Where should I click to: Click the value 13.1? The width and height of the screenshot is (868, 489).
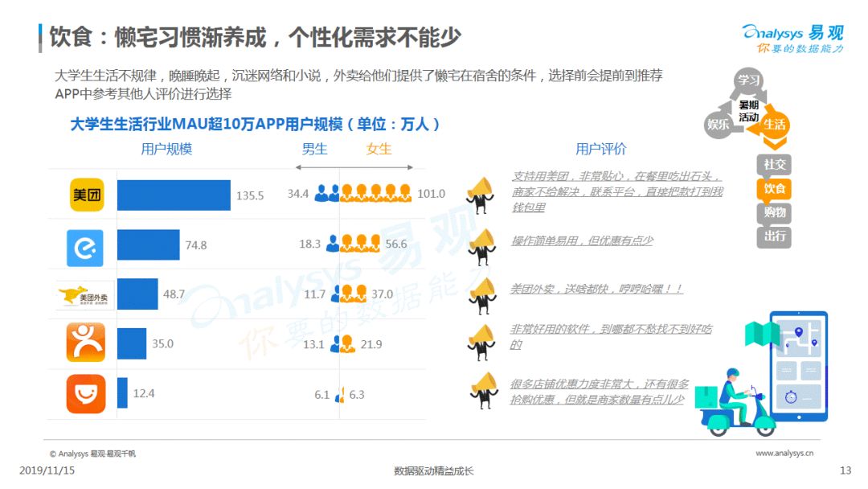[314, 344]
